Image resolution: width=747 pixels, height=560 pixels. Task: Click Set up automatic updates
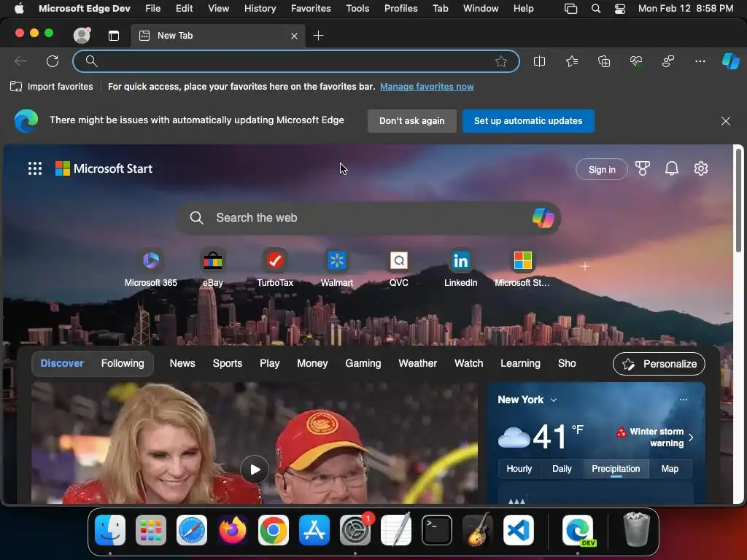click(528, 121)
